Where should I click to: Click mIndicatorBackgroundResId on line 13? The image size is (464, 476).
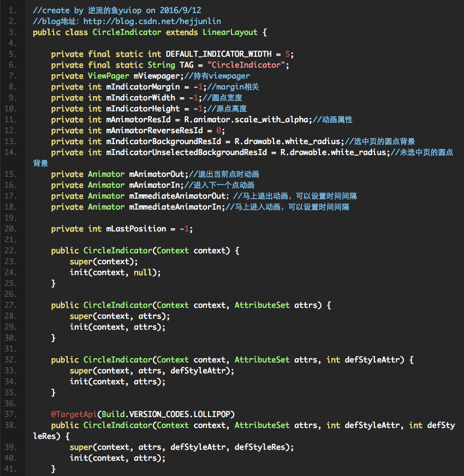(x=164, y=141)
